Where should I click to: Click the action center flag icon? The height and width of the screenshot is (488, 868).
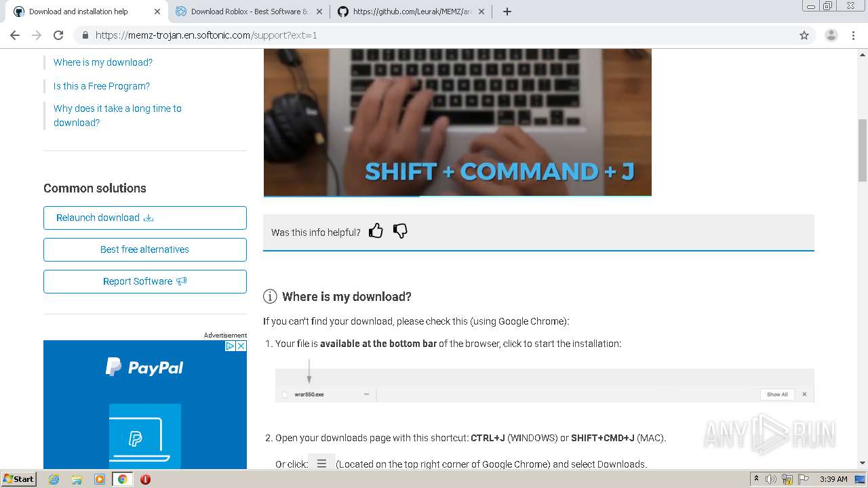click(803, 479)
